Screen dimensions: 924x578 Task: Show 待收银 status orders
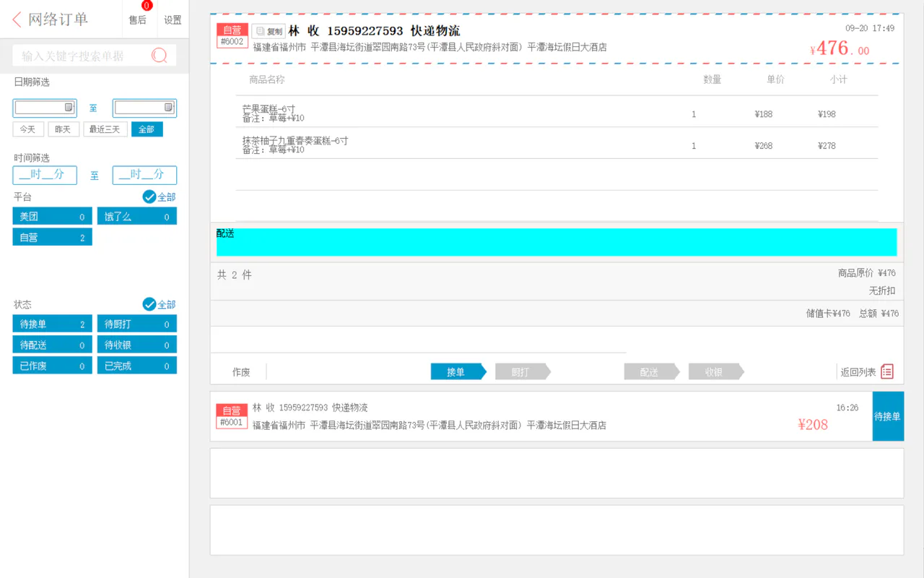click(137, 345)
